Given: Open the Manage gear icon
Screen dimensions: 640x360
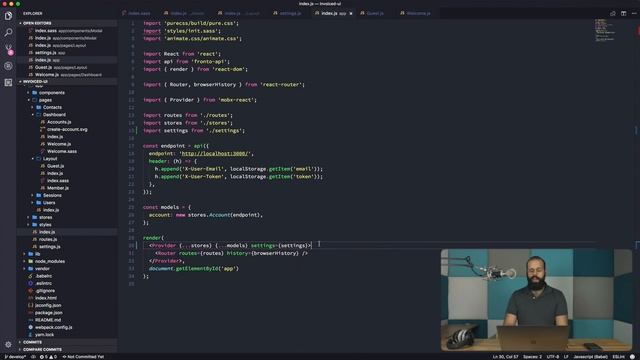Looking at the screenshot, I should 8,344.
